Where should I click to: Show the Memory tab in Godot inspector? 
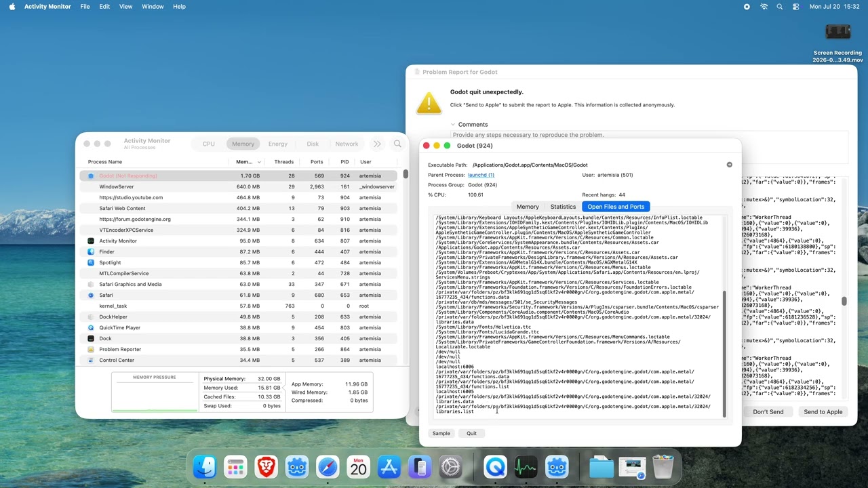[528, 207]
